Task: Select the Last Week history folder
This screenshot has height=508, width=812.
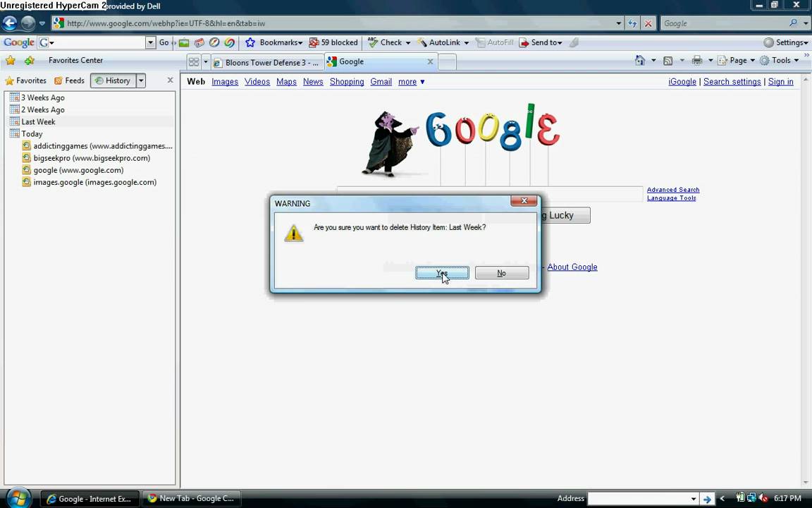Action: tap(32, 122)
